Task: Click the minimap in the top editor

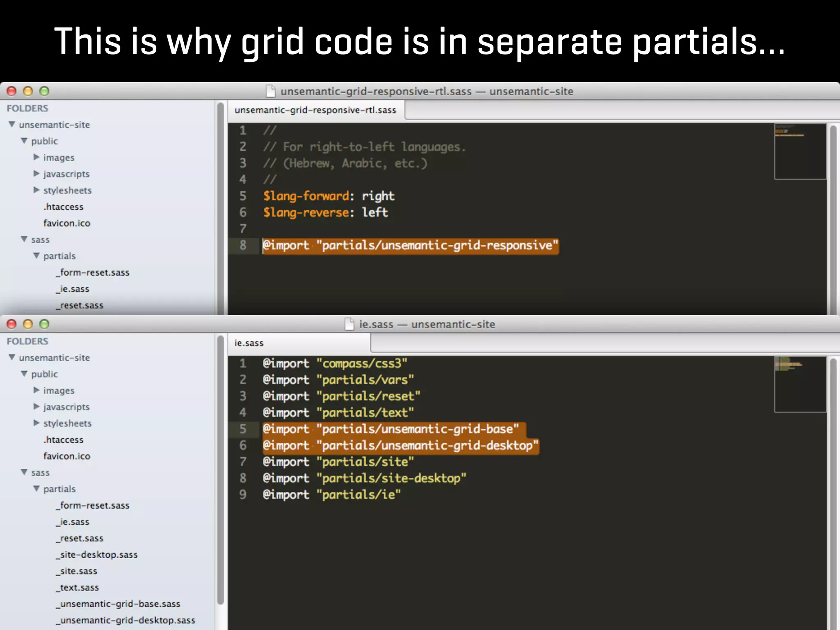Action: pos(800,152)
